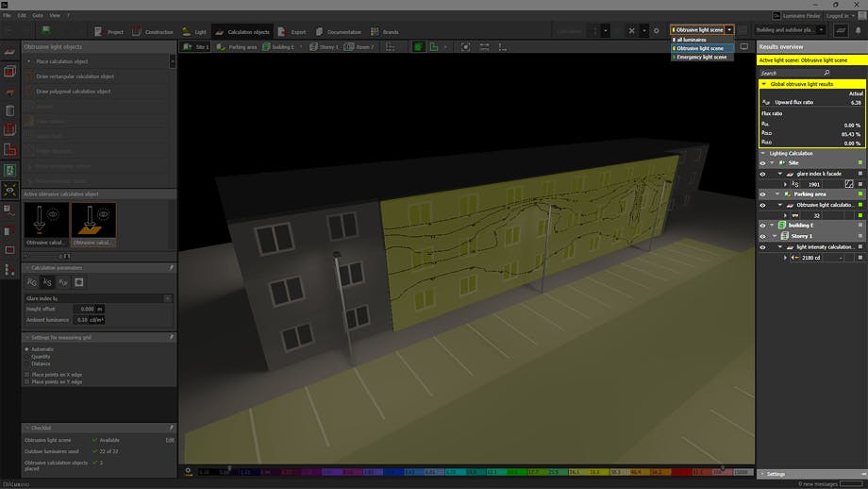This screenshot has height=489, width=868.
Task: Open the Brands tab
Action: [385, 31]
